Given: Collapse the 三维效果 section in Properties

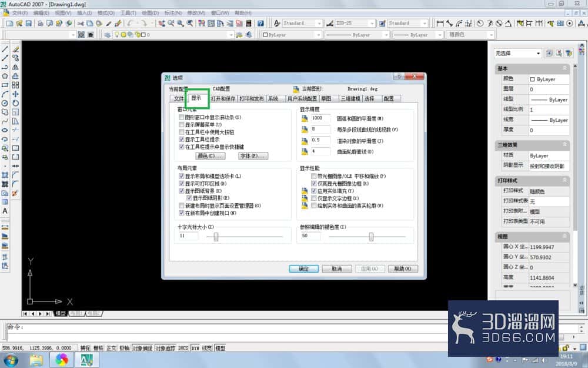Looking at the screenshot, I should coord(564,145).
